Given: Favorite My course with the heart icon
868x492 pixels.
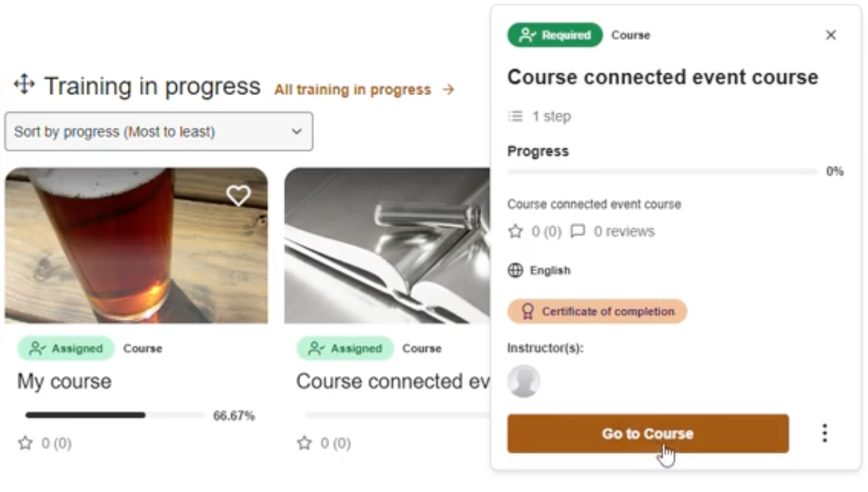Looking at the screenshot, I should pos(239,195).
